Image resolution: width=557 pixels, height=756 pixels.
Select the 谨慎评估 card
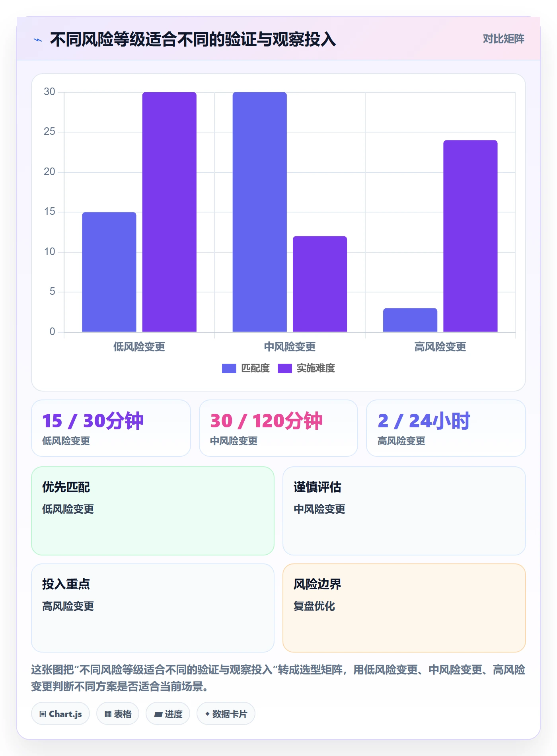(x=404, y=511)
